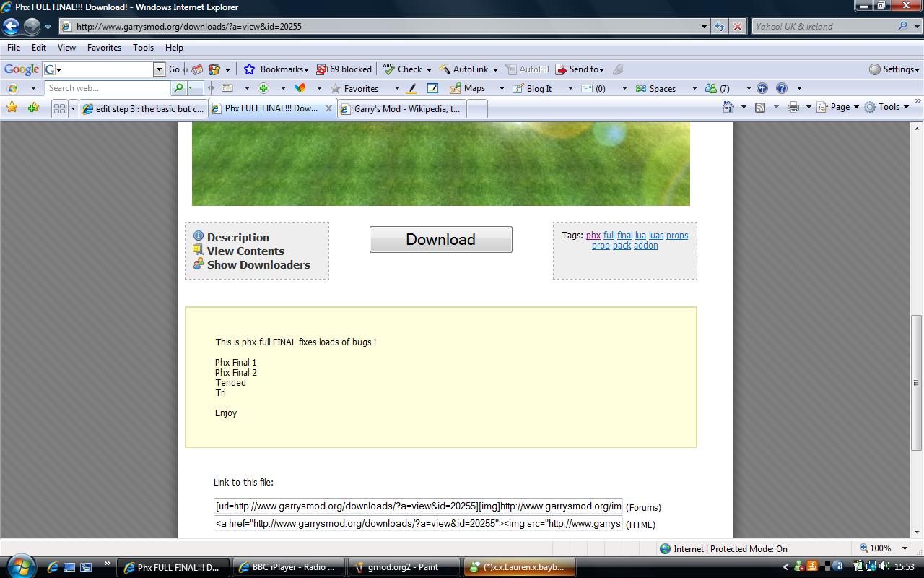Viewport: 924px width, 578px height.
Task: Expand the Yahoo search provider dropdown
Action: click(917, 27)
